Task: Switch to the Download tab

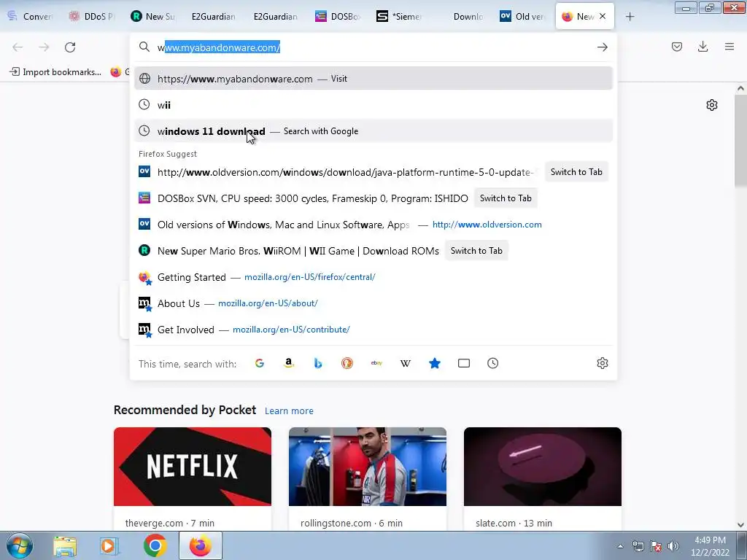Action: point(460,16)
